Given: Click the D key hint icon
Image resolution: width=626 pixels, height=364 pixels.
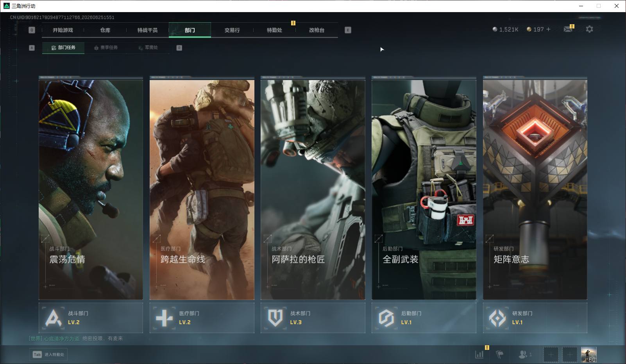Looking at the screenshot, I should 179,48.
